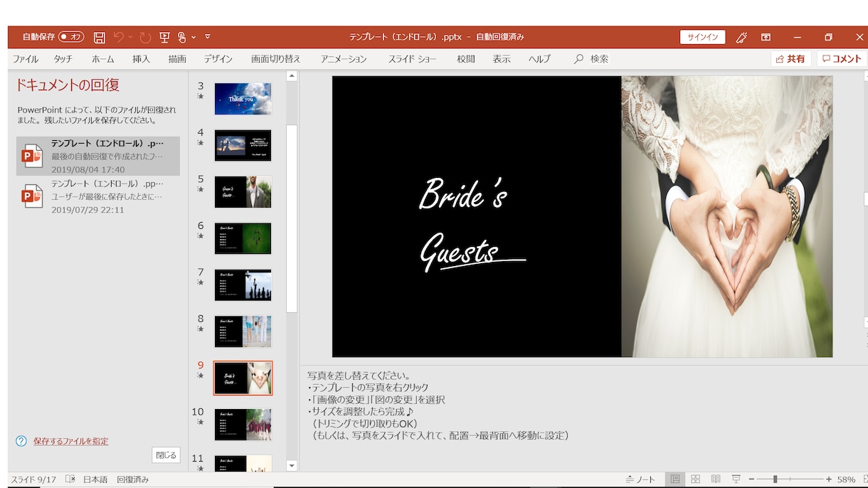Open the 挿入 ribbon tab
The image size is (868, 488).
click(141, 59)
